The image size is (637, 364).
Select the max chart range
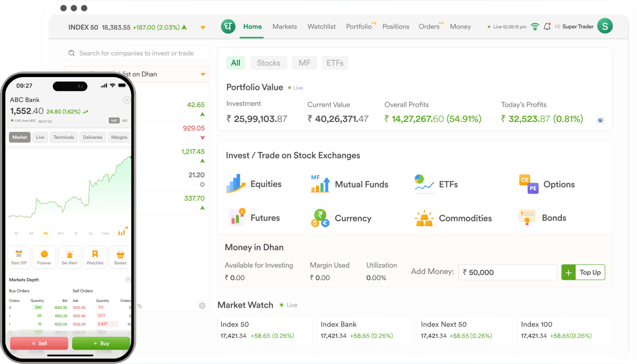click(106, 233)
